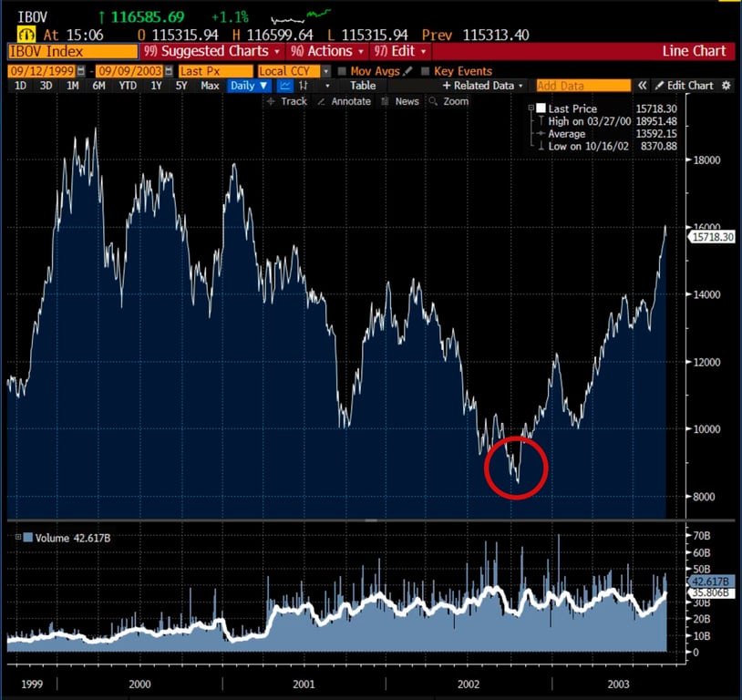Image resolution: width=742 pixels, height=700 pixels.
Task: Collapse the Last Price legend group
Action: (531, 108)
